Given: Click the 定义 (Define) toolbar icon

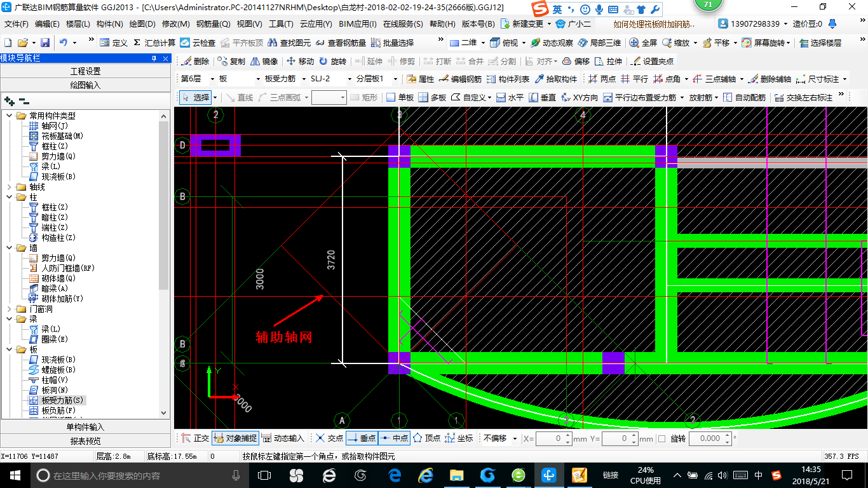Looking at the screenshot, I should click(114, 43).
